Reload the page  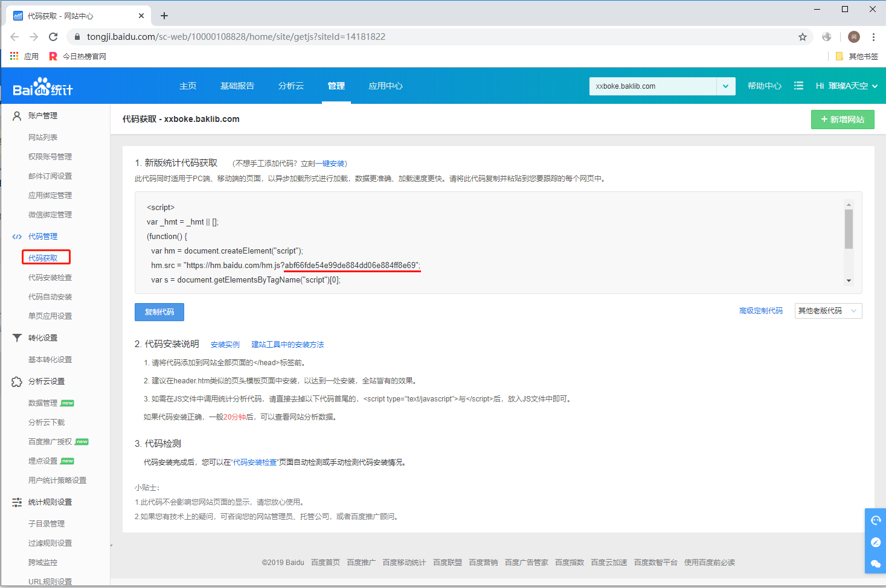point(53,37)
